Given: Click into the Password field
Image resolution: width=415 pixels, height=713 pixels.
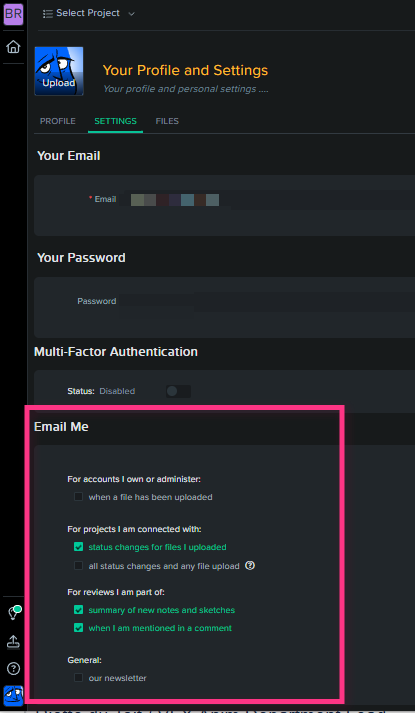Looking at the screenshot, I should 267,301.
